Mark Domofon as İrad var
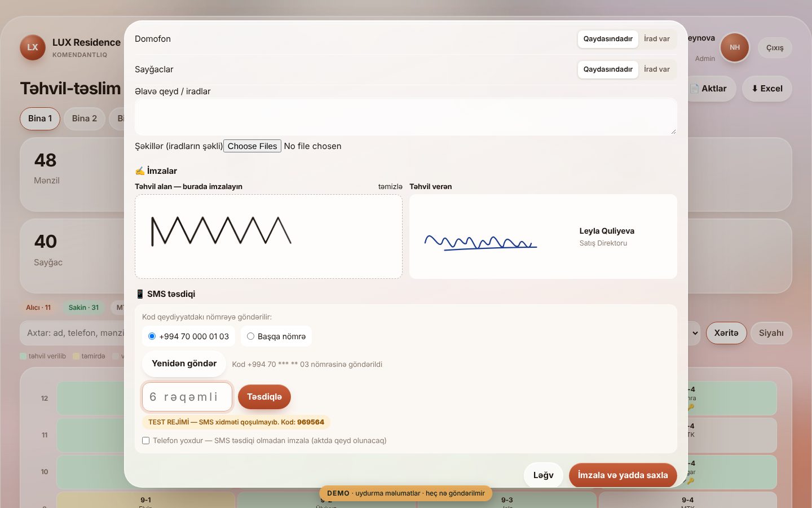The height and width of the screenshot is (508, 812). tap(657, 39)
